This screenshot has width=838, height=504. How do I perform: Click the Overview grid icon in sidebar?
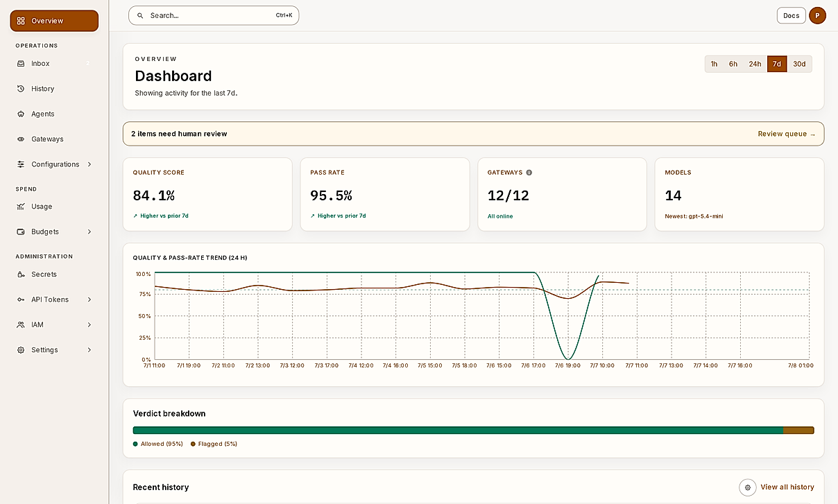point(21,21)
